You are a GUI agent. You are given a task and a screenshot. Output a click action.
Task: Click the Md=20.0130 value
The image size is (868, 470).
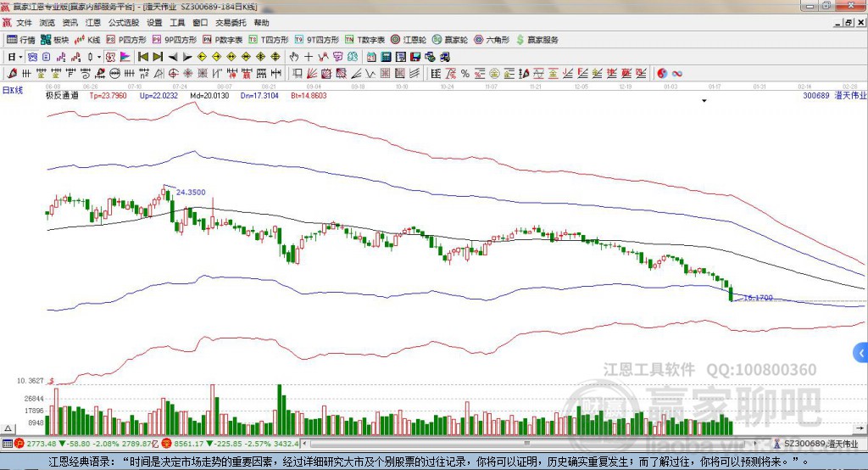[x=209, y=95]
